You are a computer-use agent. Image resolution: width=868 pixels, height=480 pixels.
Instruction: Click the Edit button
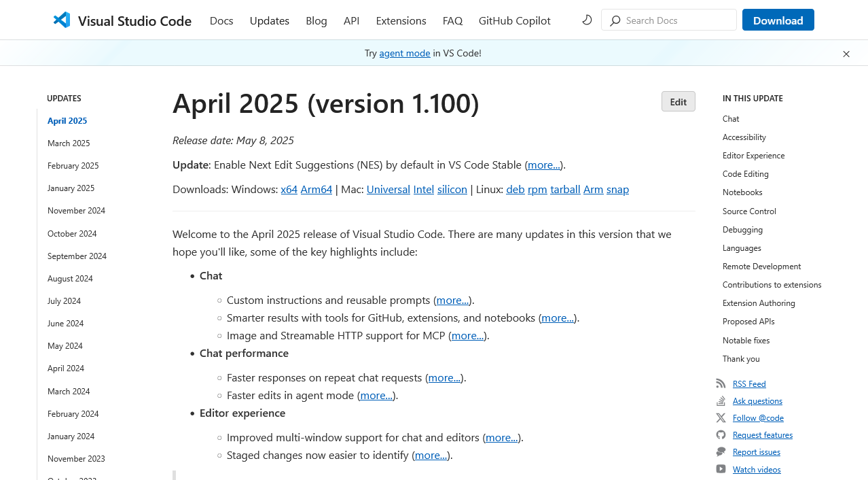(679, 101)
